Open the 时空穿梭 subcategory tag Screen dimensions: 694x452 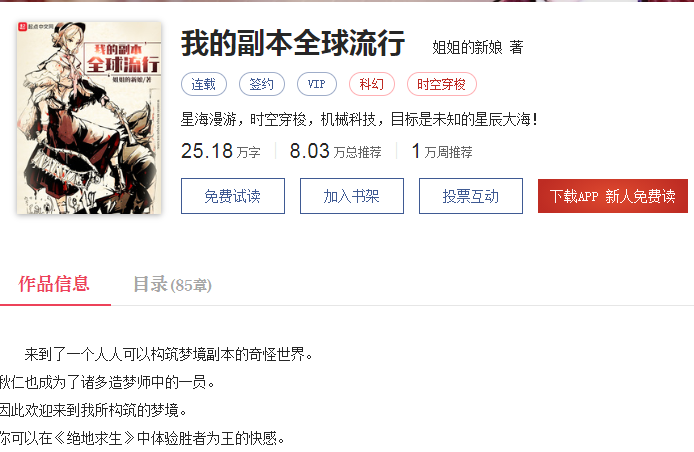click(442, 84)
